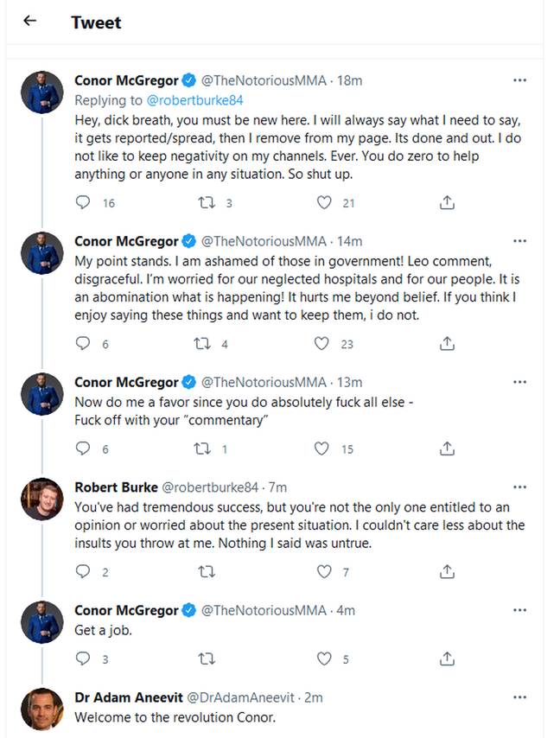Reply to the 18m Conor McGregor tweet

(83, 202)
